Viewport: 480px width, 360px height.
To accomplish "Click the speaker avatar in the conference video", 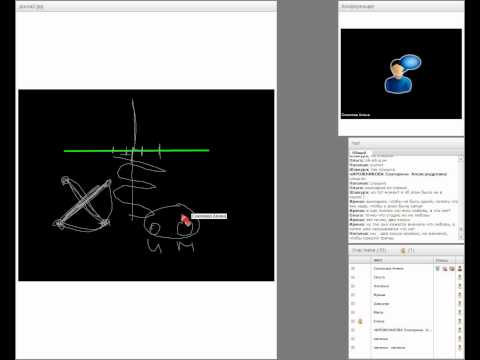I will (x=402, y=74).
